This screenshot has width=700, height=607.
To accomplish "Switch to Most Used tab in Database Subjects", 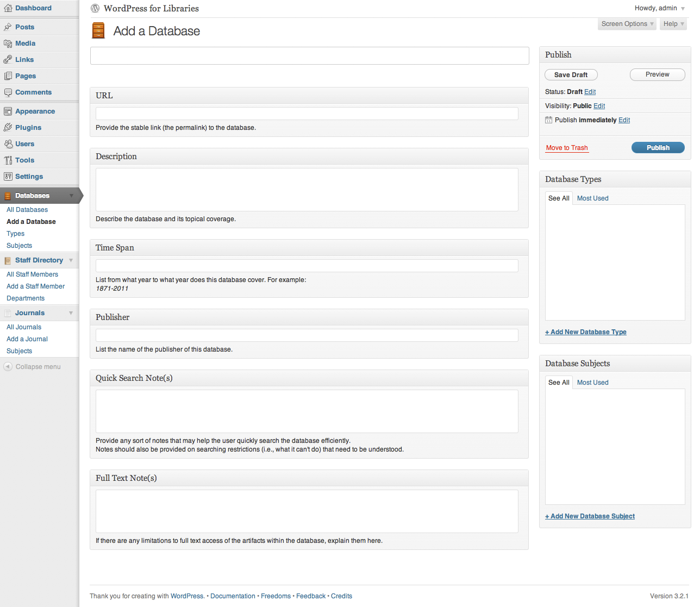I will click(593, 383).
